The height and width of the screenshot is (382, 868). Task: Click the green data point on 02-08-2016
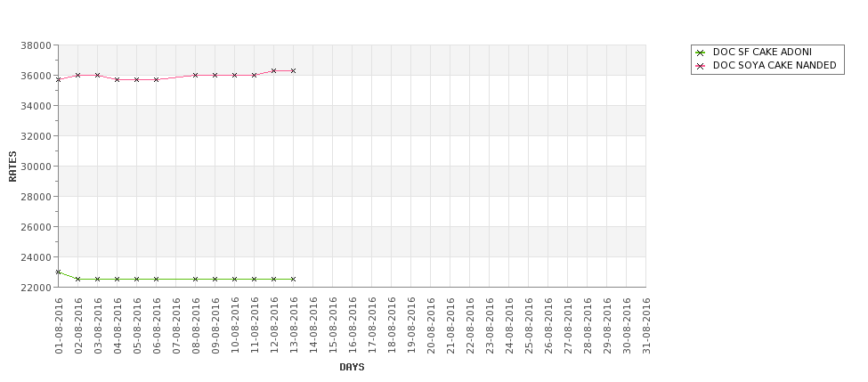click(78, 279)
